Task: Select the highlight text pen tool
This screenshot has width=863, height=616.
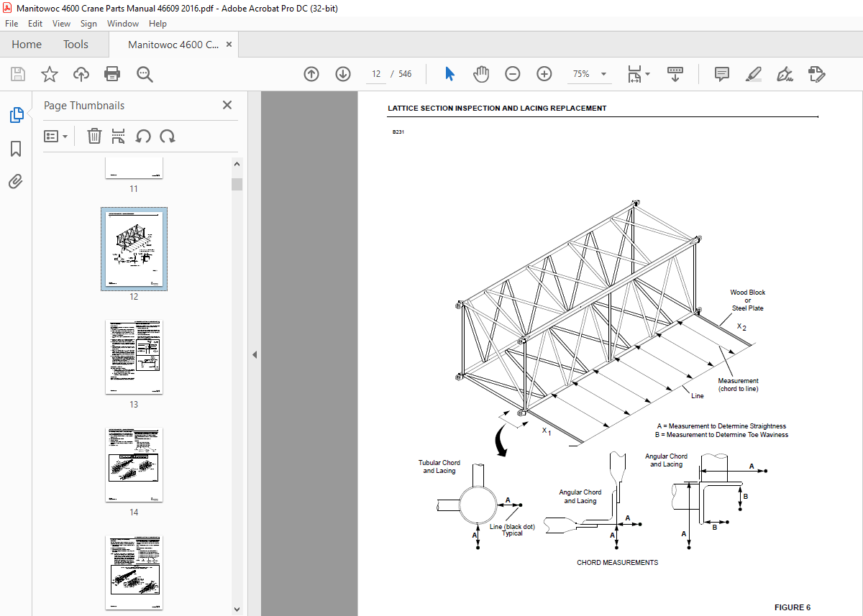Action: pyautogui.click(x=753, y=74)
